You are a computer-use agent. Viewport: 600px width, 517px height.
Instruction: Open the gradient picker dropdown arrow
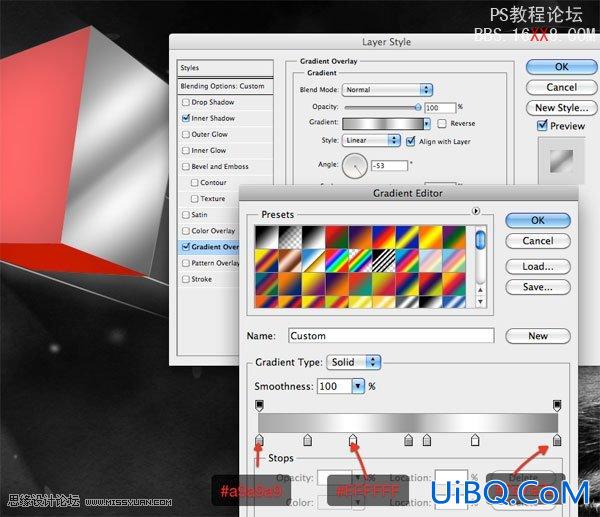(x=427, y=124)
